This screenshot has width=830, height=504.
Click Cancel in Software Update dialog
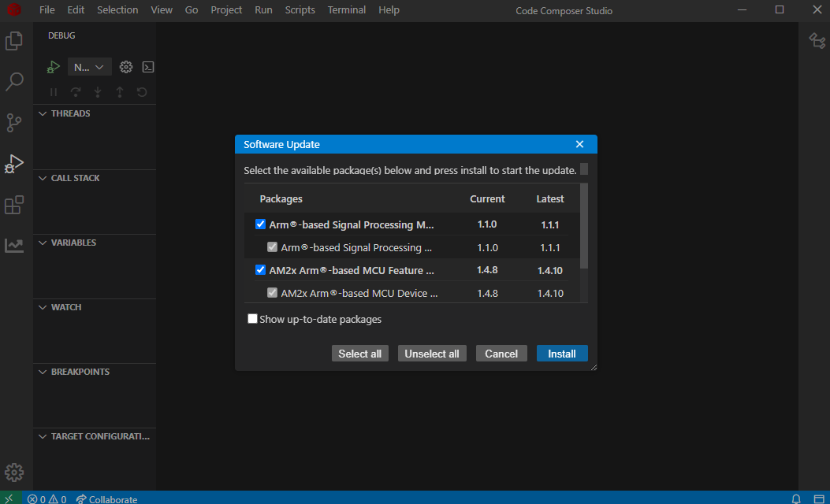501,354
